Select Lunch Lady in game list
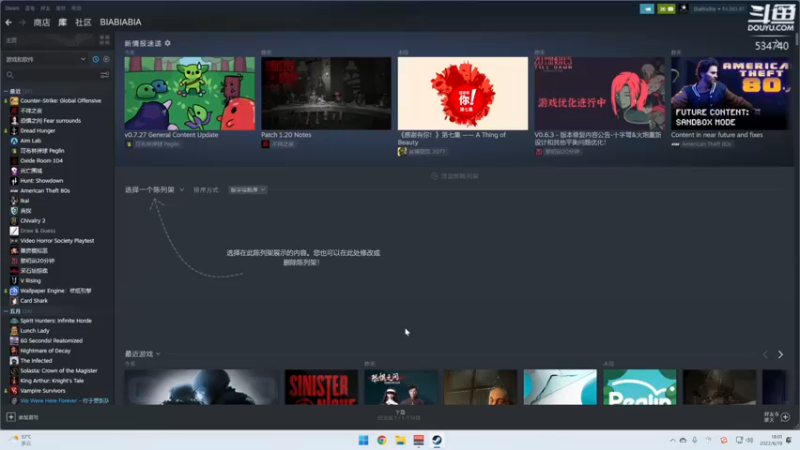Screen dimensions: 800x450 [x=35, y=331]
